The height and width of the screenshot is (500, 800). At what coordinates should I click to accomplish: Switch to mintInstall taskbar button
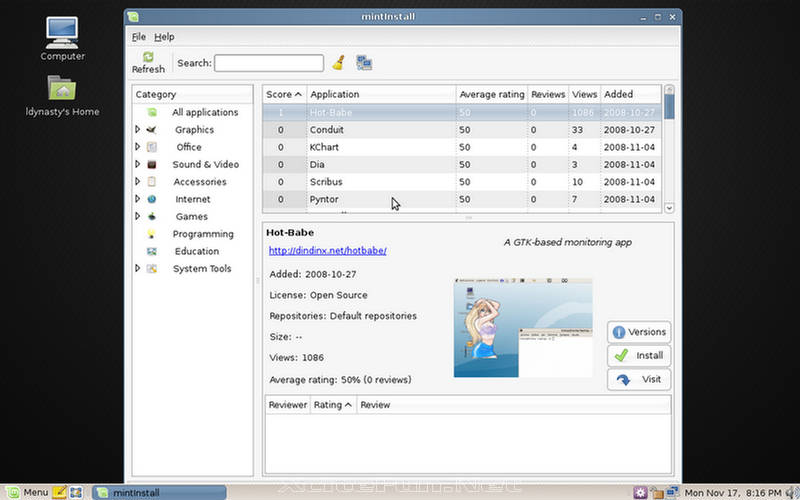coord(159,492)
